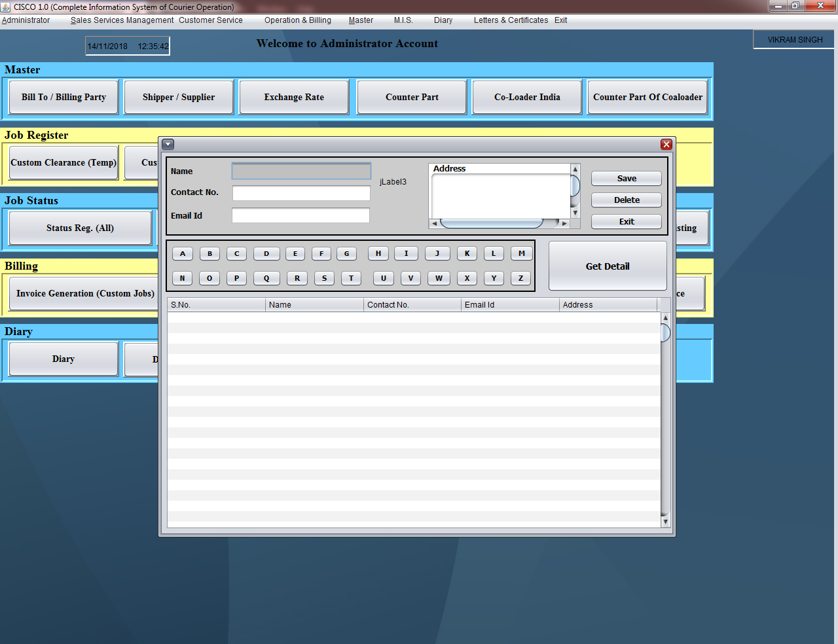Click the date and time display

[128, 46]
